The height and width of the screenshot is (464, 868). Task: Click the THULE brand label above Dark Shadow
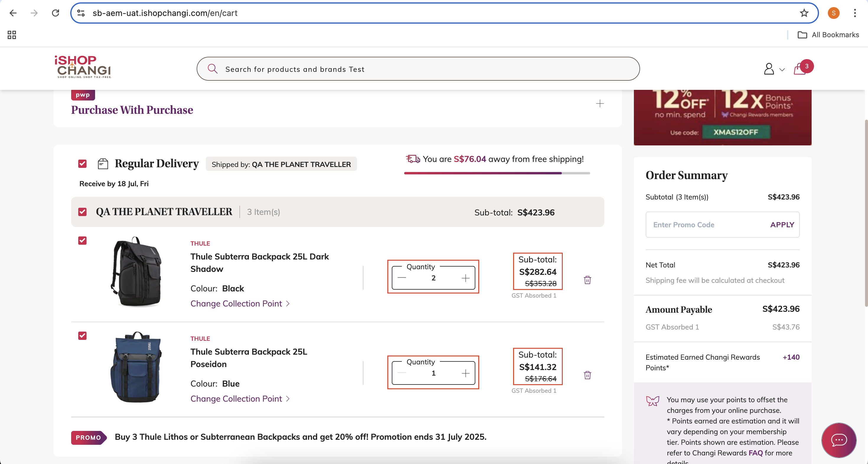tap(200, 244)
